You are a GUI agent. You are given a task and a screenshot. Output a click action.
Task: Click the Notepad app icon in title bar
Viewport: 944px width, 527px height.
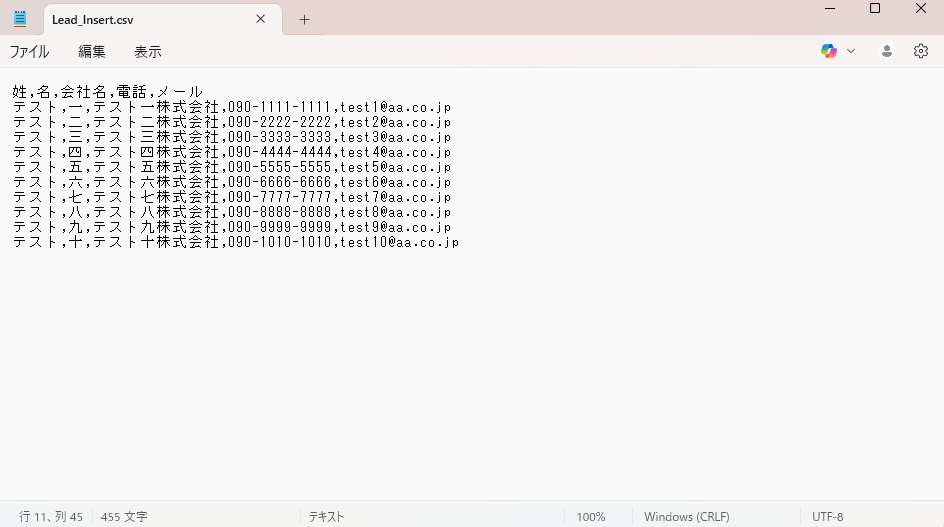[20, 19]
